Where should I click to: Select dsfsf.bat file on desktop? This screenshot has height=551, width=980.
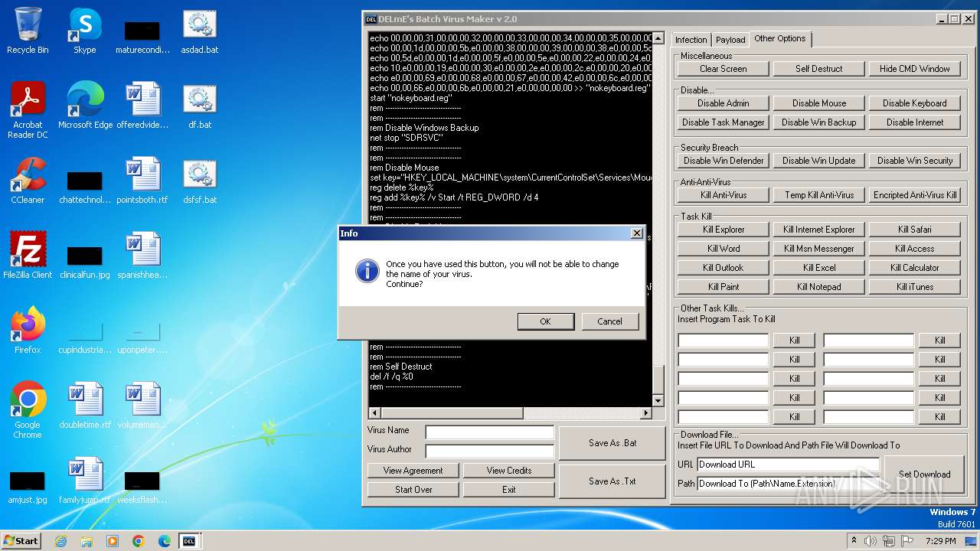tap(199, 181)
